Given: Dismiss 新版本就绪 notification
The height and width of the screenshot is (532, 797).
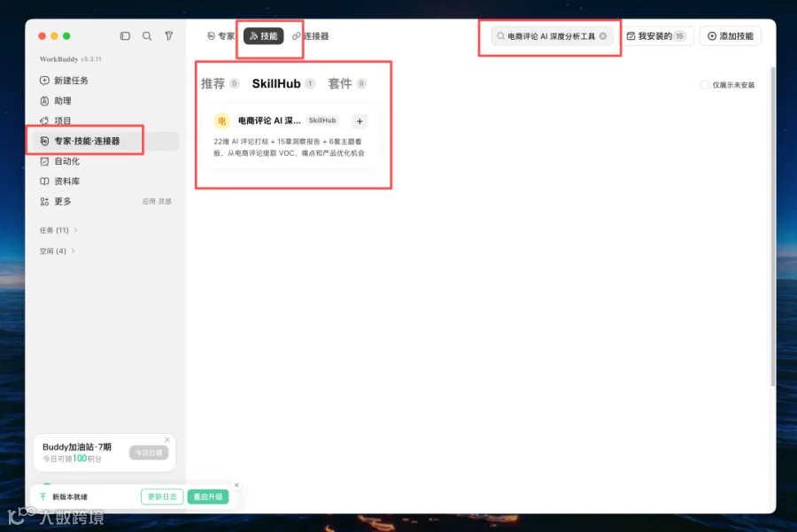Looking at the screenshot, I should 236,485.
